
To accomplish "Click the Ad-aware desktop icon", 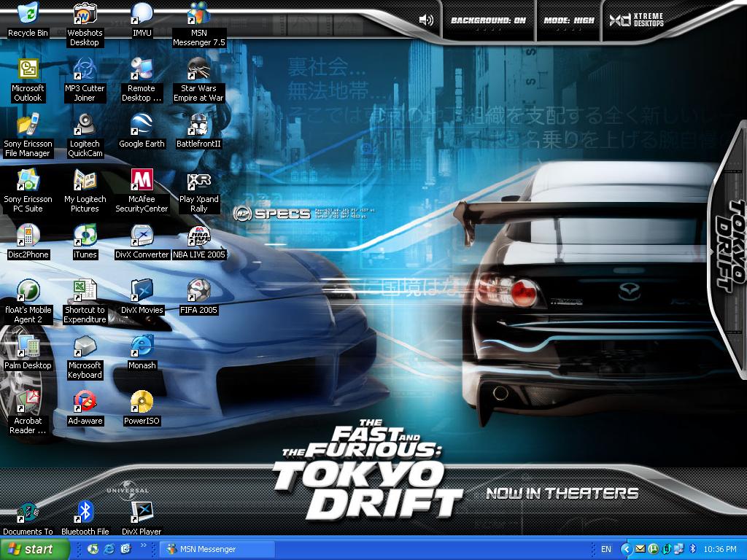I will tap(85, 408).
